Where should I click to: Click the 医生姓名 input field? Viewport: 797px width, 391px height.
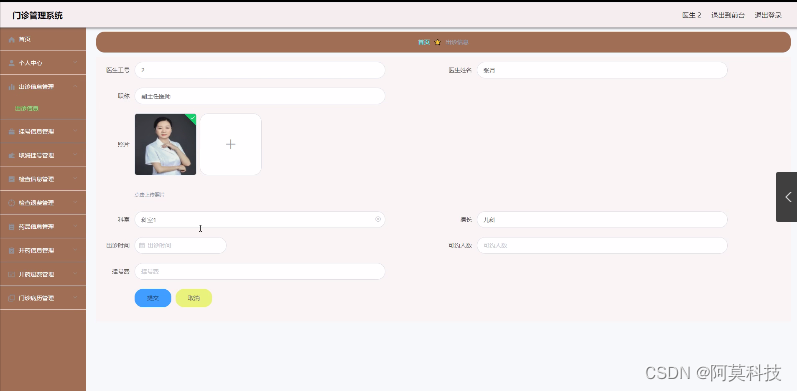tap(602, 70)
